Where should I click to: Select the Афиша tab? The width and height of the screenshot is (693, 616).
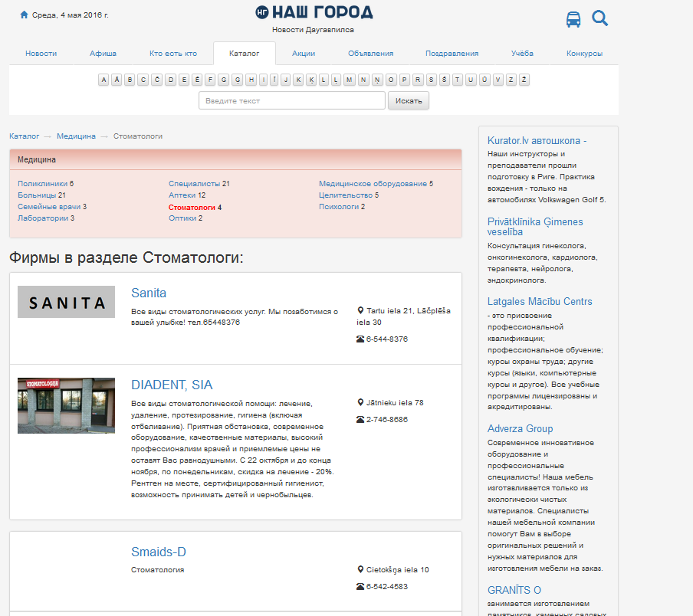tap(103, 54)
